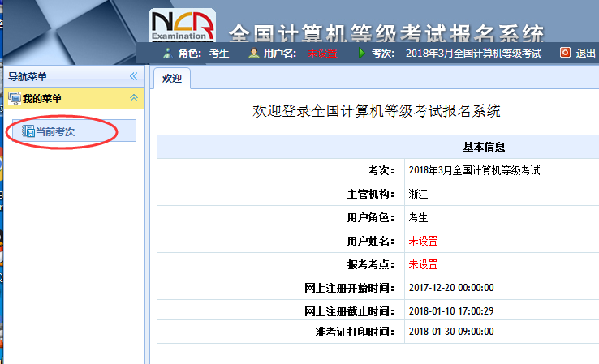Click the 导航菜单 panel title
599x364 pixels.
point(28,77)
